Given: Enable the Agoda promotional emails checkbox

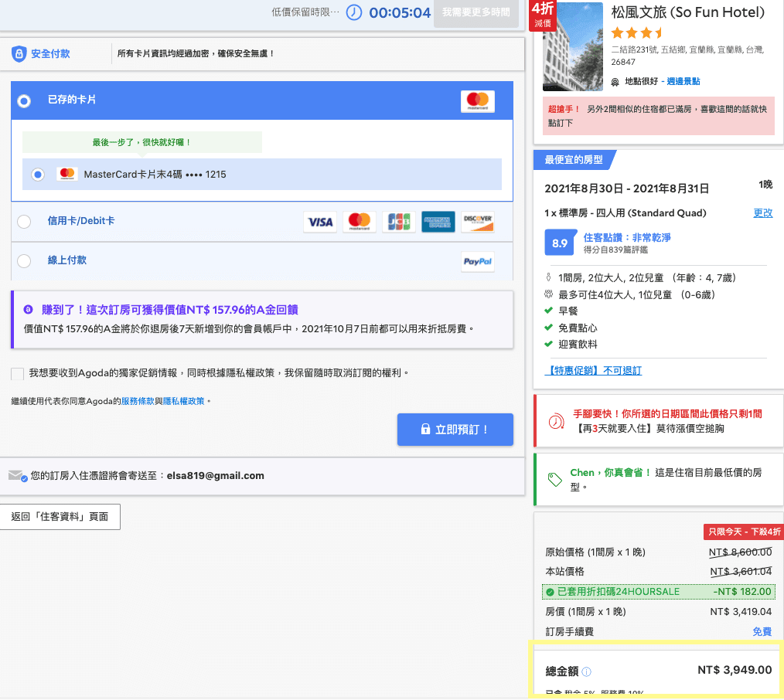Looking at the screenshot, I should coord(17,374).
